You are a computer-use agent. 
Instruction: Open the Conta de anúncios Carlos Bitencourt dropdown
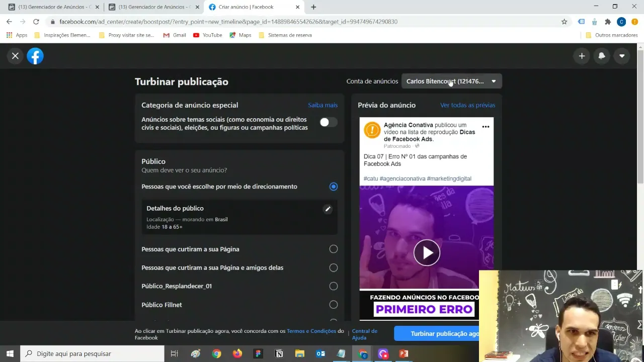pos(451,81)
